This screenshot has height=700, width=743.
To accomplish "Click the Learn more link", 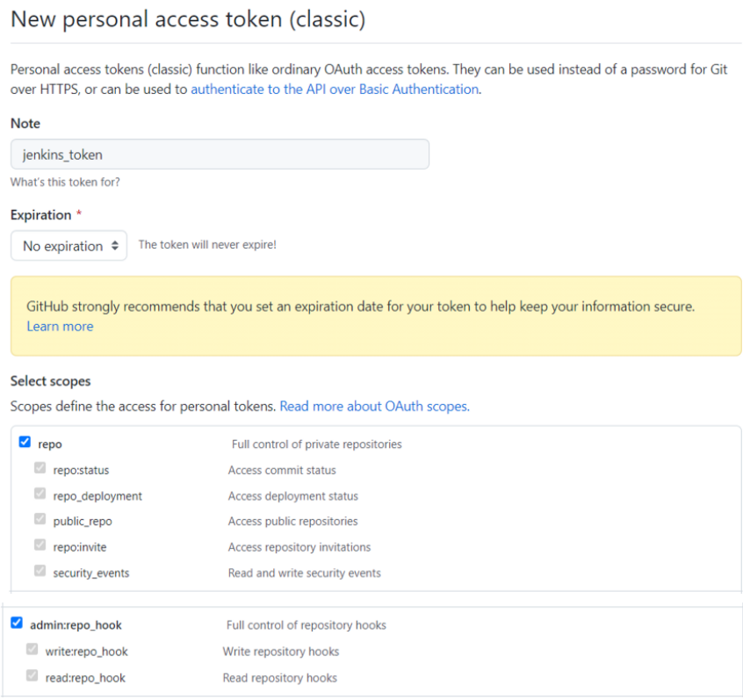I will click(x=60, y=326).
